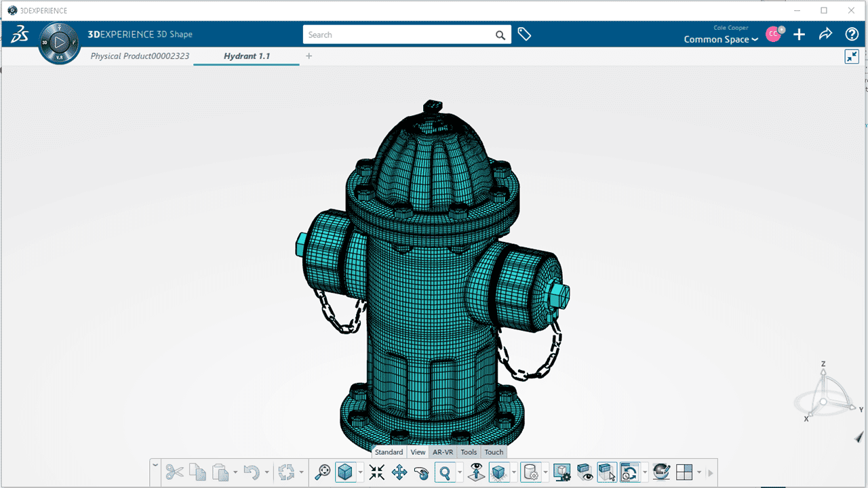Toggle the Hide/Show eye cube tool
This screenshot has height=488, width=868.
point(585,472)
